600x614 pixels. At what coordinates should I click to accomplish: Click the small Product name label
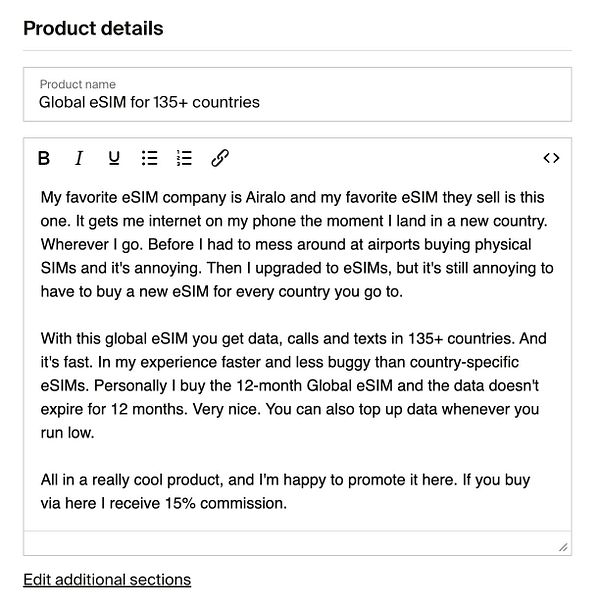[77, 85]
